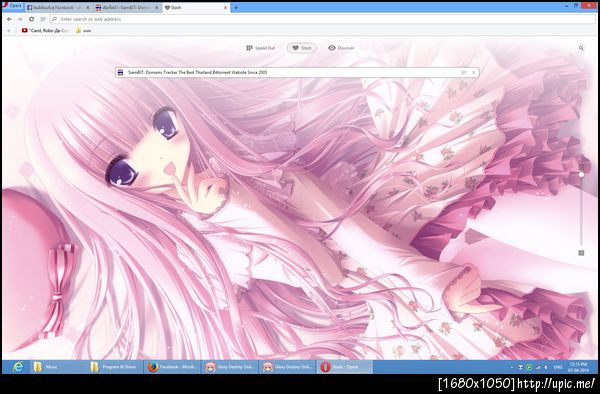Viewport: 600px width, 394px height.
Task: Click the list icon on SiamBIT stash entry
Action: click(x=463, y=72)
